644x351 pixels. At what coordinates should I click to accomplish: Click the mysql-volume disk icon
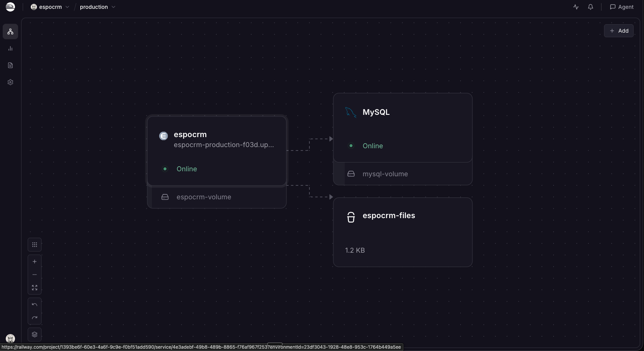pyautogui.click(x=351, y=174)
